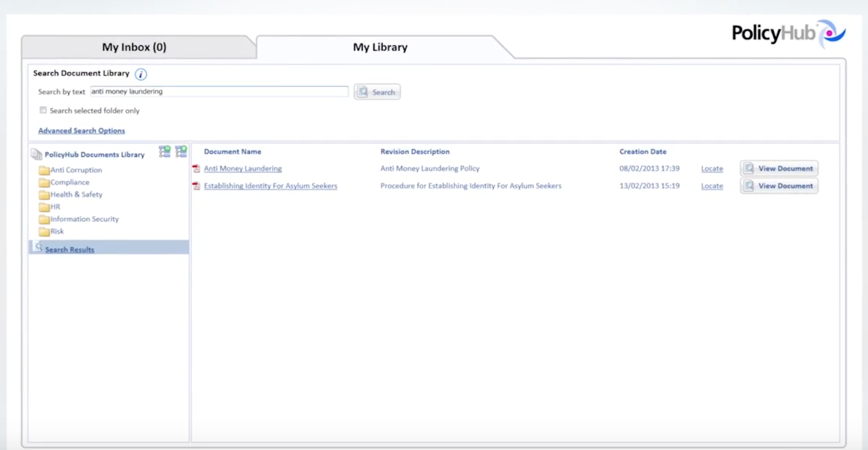Select the Information Security folder
The height and width of the screenshot is (450, 868).
(84, 219)
